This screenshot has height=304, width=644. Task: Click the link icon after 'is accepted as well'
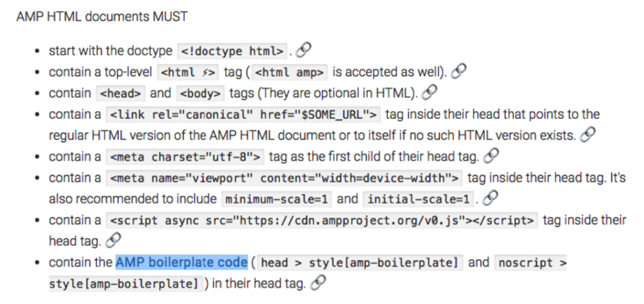(x=458, y=72)
